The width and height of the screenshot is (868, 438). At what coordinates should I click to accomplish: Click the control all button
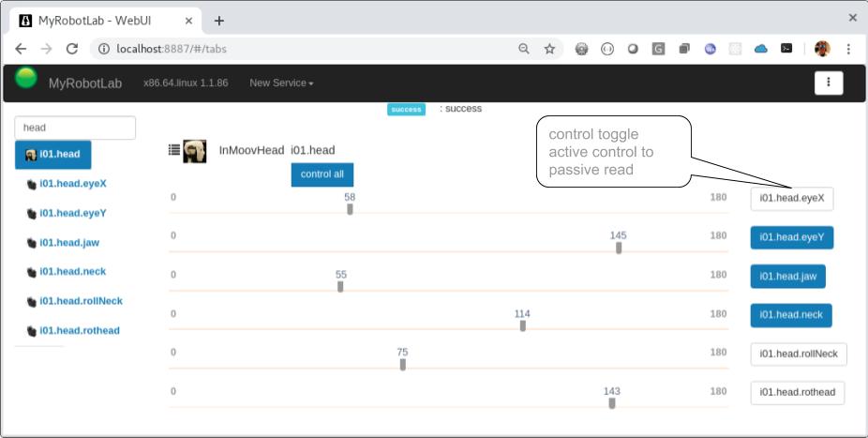point(322,174)
